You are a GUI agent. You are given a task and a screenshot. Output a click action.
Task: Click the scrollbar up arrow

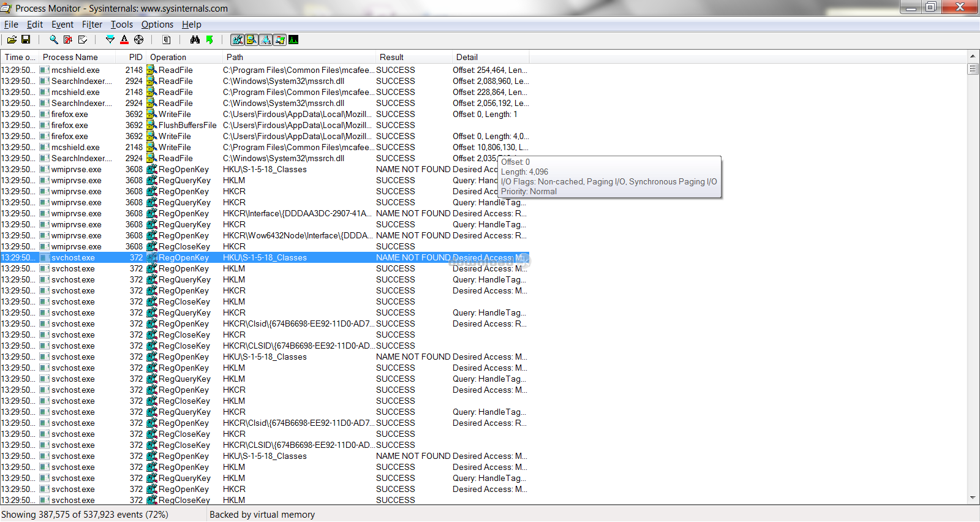[x=973, y=56]
